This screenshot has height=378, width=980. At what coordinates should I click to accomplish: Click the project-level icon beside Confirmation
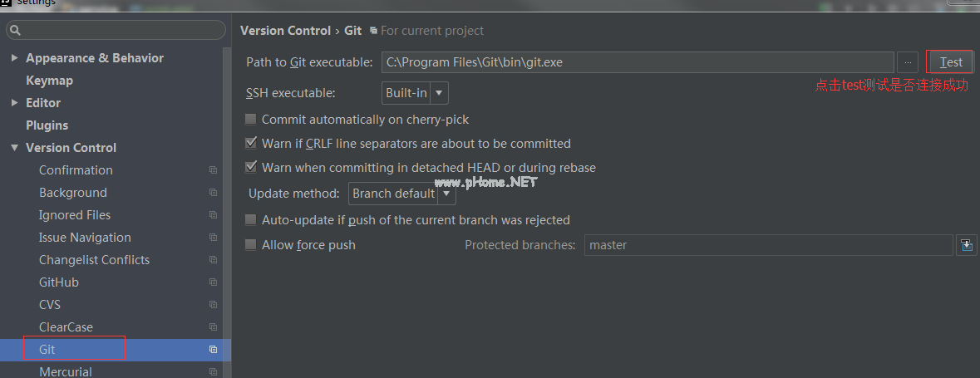(x=214, y=170)
